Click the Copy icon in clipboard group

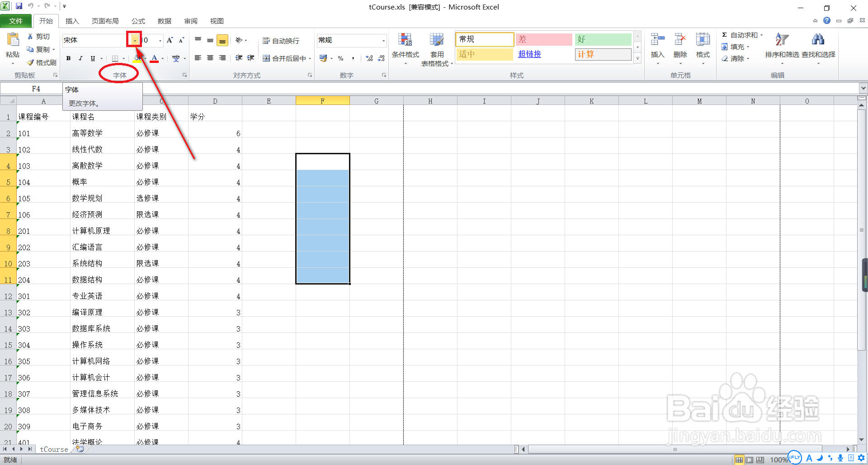(30, 49)
